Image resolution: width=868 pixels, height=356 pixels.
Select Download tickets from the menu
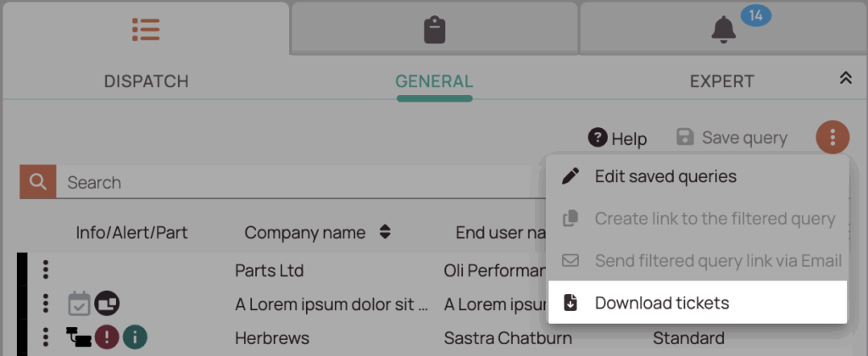click(698, 303)
